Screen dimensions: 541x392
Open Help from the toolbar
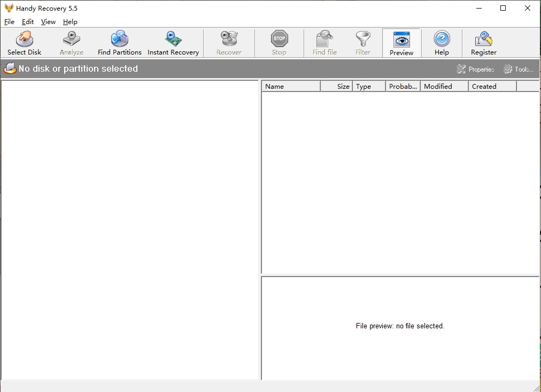[x=442, y=43]
